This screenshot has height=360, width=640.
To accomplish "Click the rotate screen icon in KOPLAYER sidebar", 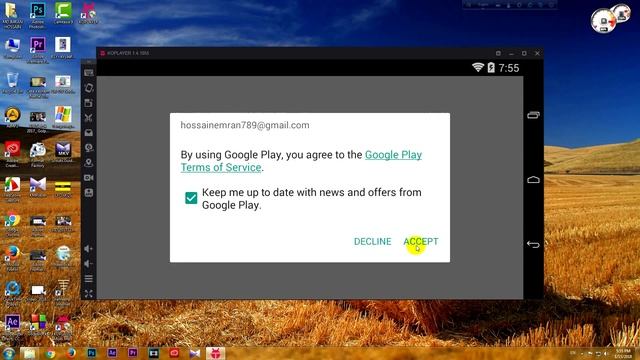I will (89, 88).
